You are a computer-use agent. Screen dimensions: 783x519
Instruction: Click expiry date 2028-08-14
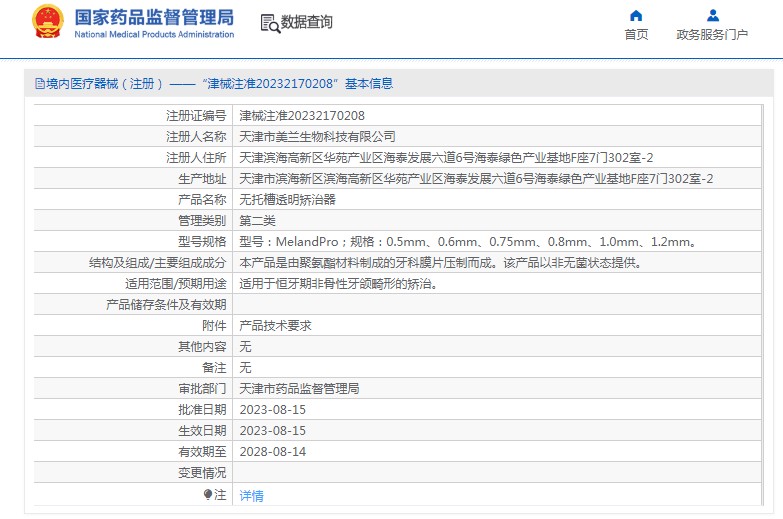coord(273,452)
